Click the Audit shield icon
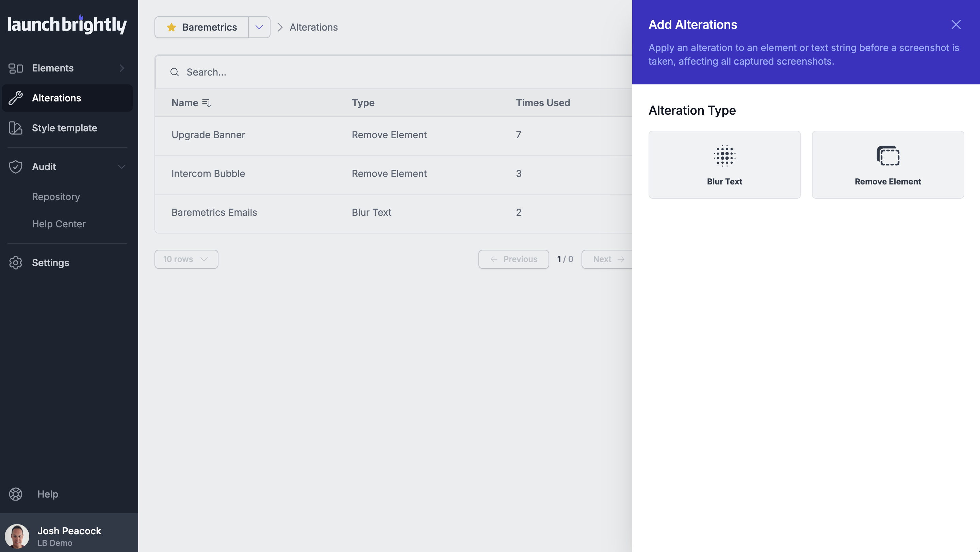 tap(16, 167)
